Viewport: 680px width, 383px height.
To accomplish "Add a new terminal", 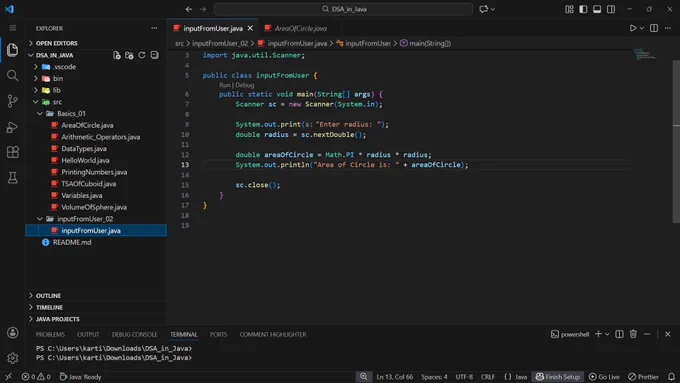I will click(x=598, y=334).
